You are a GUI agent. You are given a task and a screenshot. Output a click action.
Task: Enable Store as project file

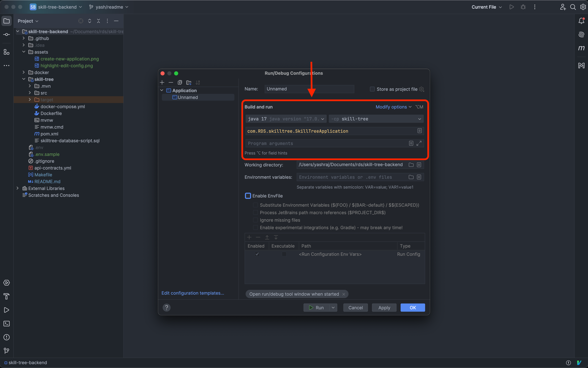point(372,89)
